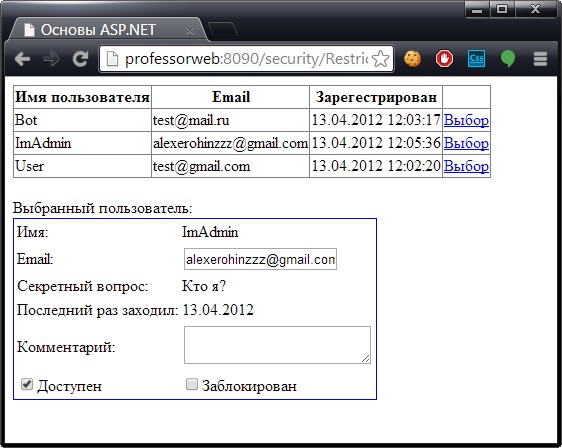Click the ImAdmin name value in details
The height and width of the screenshot is (448, 562).
point(210,232)
